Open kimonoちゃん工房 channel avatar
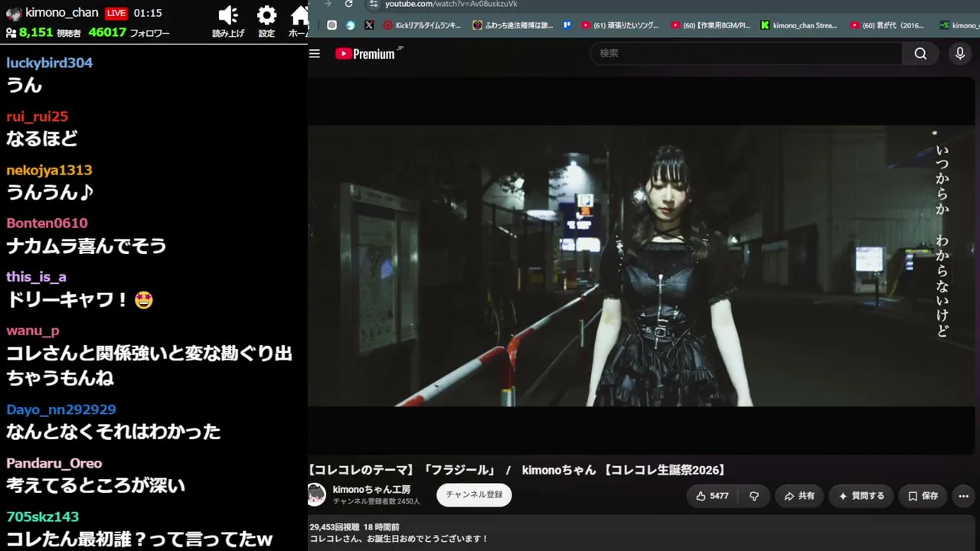Screen dimensions: 980x551 pyautogui.click(x=316, y=495)
